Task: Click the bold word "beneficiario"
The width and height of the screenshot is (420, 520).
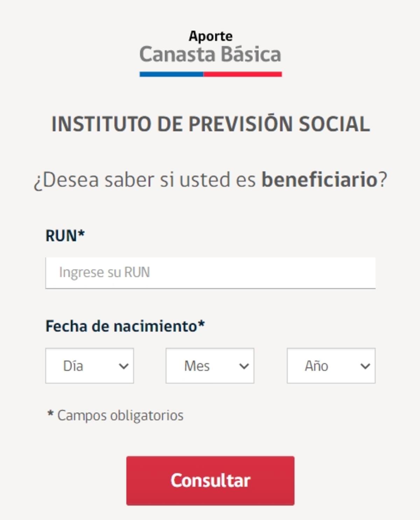Action: tap(319, 180)
